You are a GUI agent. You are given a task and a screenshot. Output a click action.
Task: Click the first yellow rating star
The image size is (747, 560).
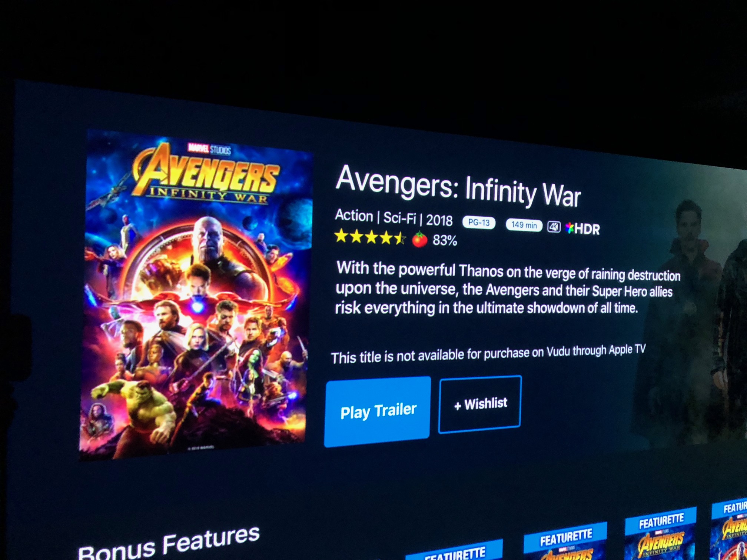tap(341, 236)
